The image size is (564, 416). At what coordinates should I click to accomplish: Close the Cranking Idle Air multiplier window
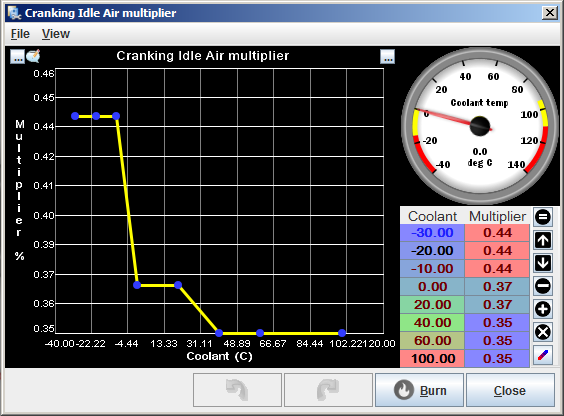(550, 13)
